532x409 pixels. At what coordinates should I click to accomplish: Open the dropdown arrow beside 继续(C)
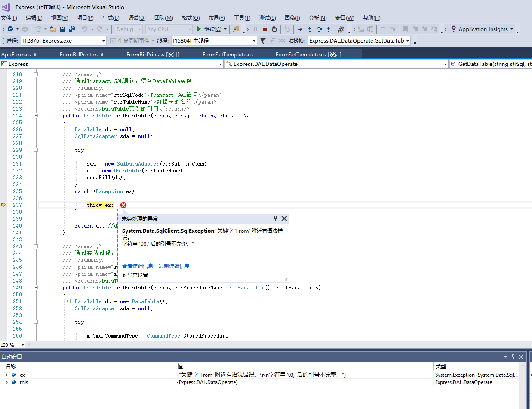tap(225, 29)
